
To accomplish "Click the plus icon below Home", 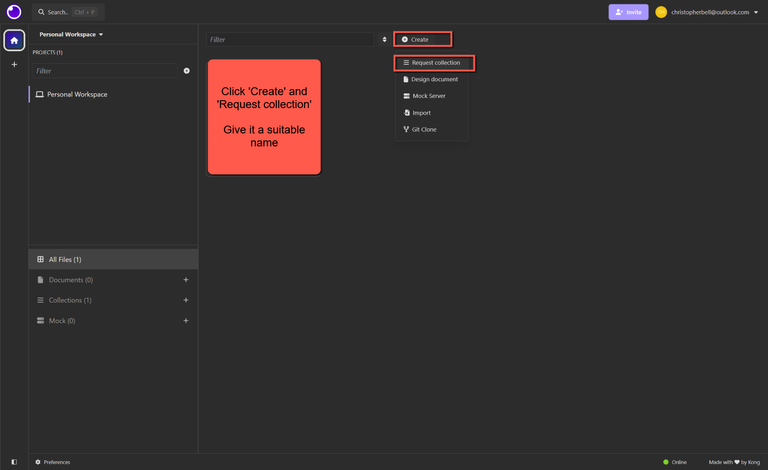I will 14,65.
